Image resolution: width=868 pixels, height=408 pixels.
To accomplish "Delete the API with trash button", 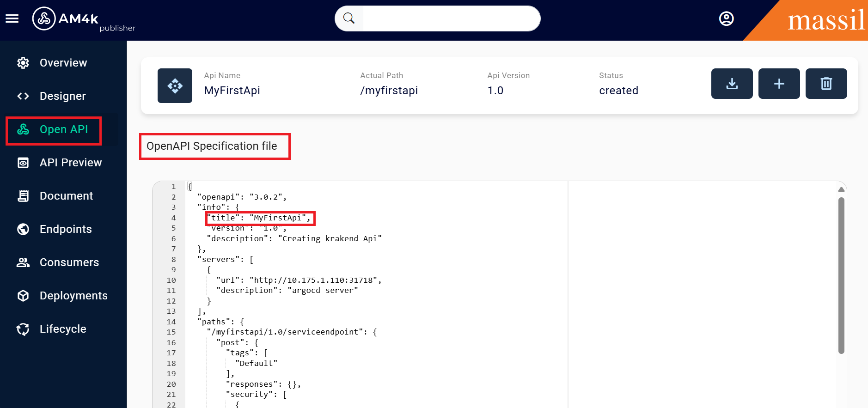I will click(826, 84).
